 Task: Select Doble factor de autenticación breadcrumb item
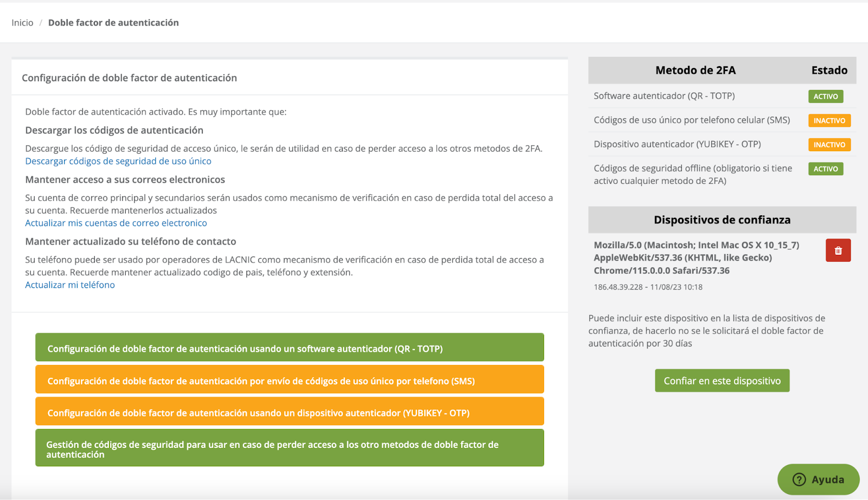(x=113, y=23)
